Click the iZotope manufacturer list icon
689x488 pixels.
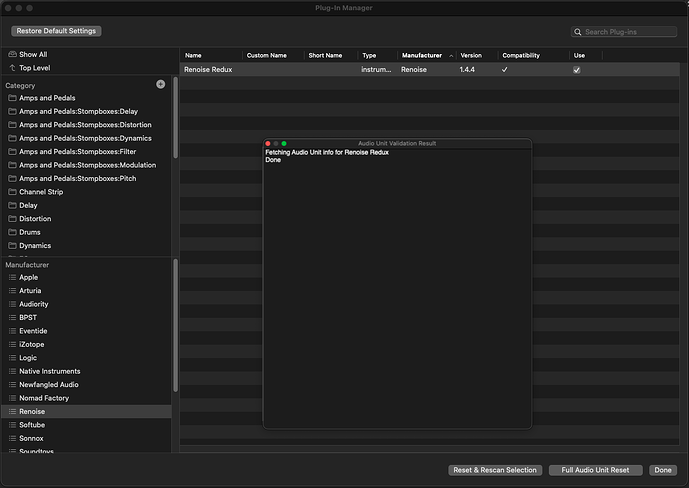[12, 344]
